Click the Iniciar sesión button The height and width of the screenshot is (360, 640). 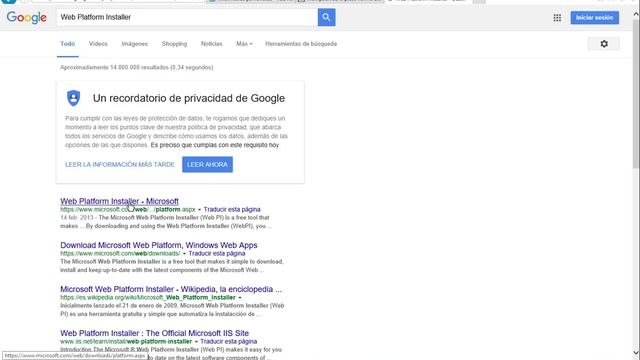[595, 18]
